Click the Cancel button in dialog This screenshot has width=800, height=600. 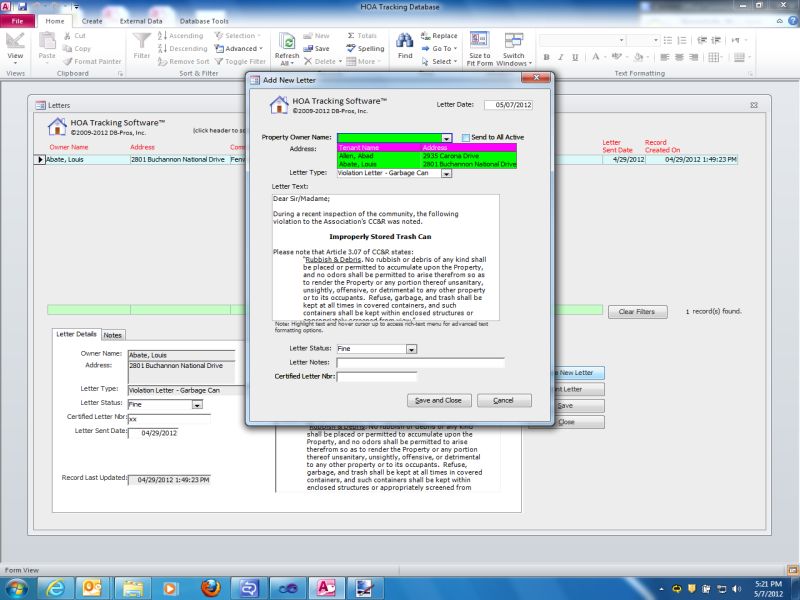(x=504, y=401)
